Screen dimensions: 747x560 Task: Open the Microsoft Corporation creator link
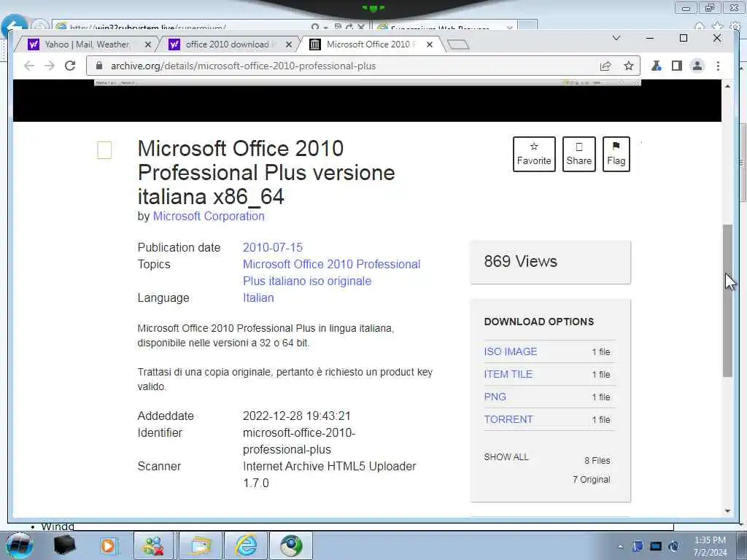(x=209, y=216)
